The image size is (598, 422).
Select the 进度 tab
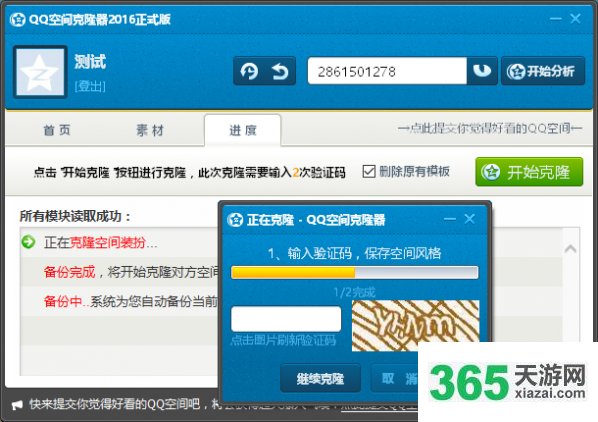pyautogui.click(x=243, y=130)
